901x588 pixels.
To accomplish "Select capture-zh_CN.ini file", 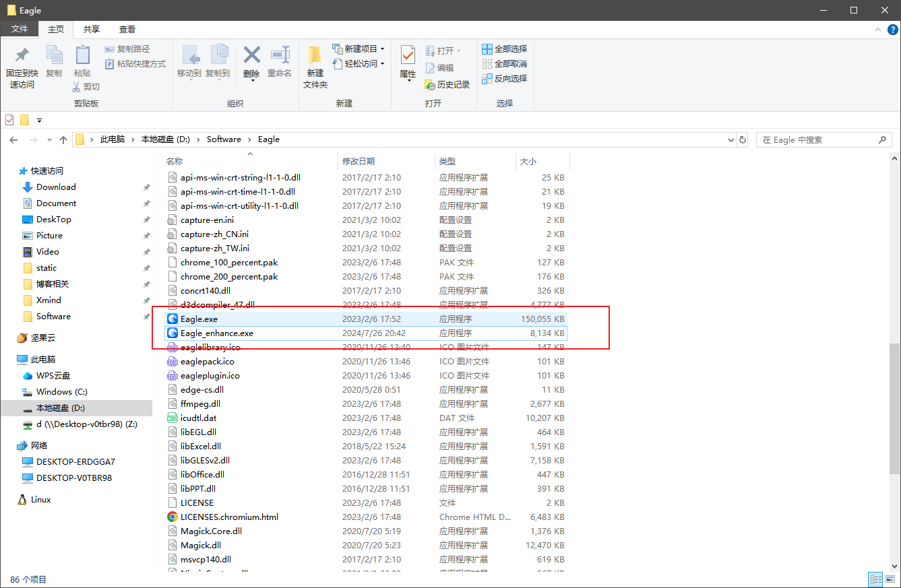I will click(365, 234).
